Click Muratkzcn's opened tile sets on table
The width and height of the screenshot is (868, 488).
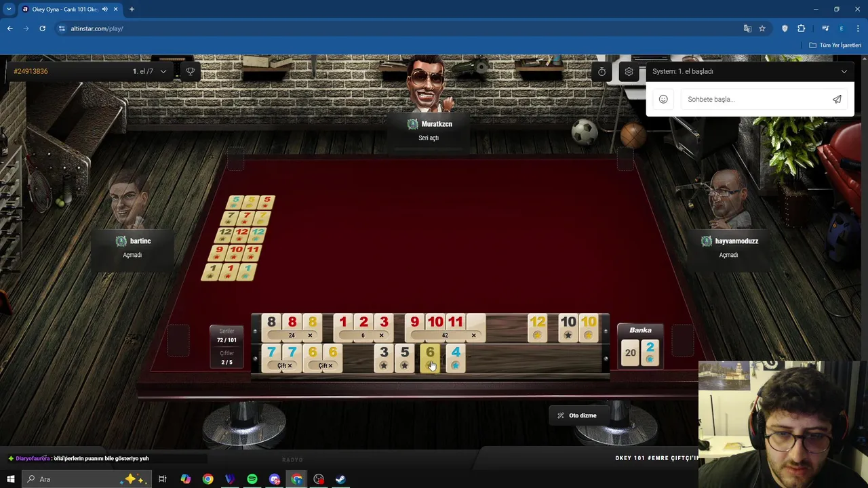coord(238,237)
